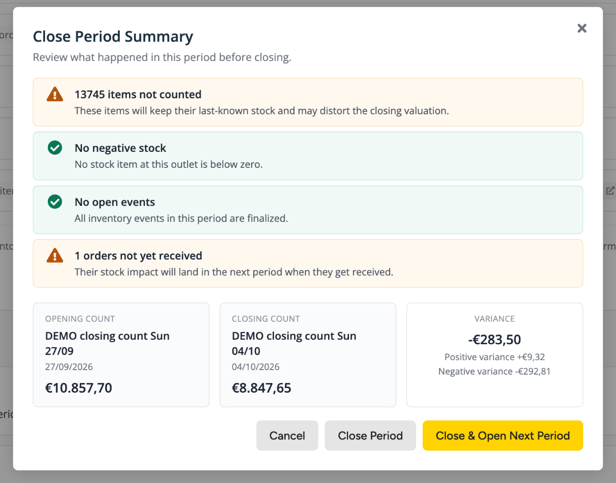
Task: Close the Close Period Summary dialog with X
Action: pos(582,28)
